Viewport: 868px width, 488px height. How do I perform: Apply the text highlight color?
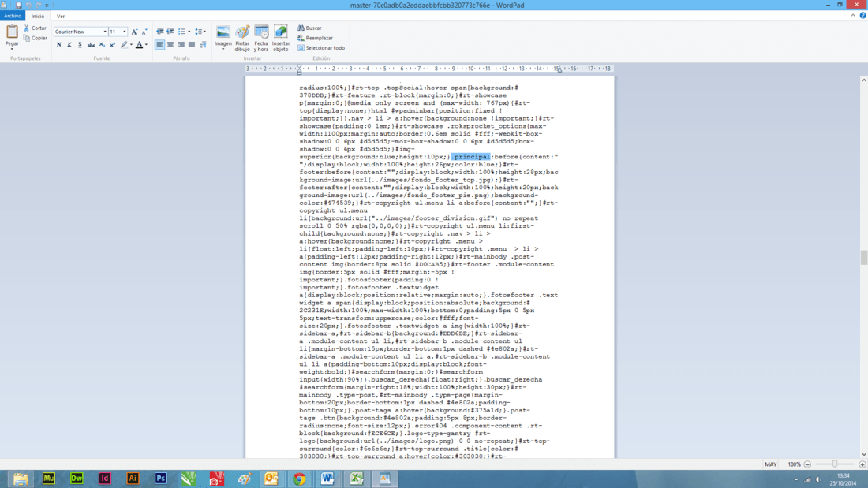point(124,45)
